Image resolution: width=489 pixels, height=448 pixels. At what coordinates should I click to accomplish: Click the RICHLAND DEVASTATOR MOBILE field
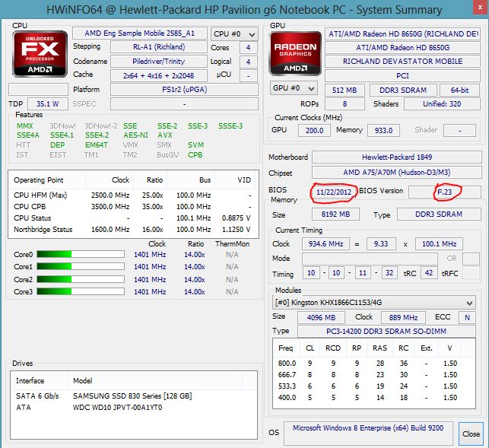[402, 61]
